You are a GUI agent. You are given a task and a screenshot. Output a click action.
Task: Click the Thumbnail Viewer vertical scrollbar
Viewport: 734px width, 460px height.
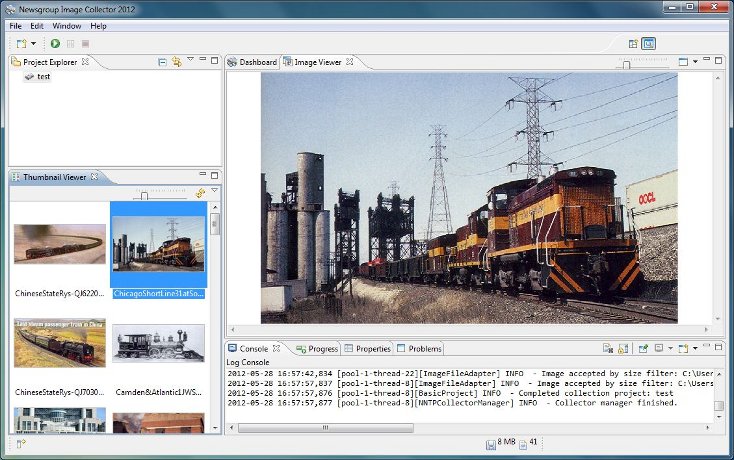(x=215, y=317)
